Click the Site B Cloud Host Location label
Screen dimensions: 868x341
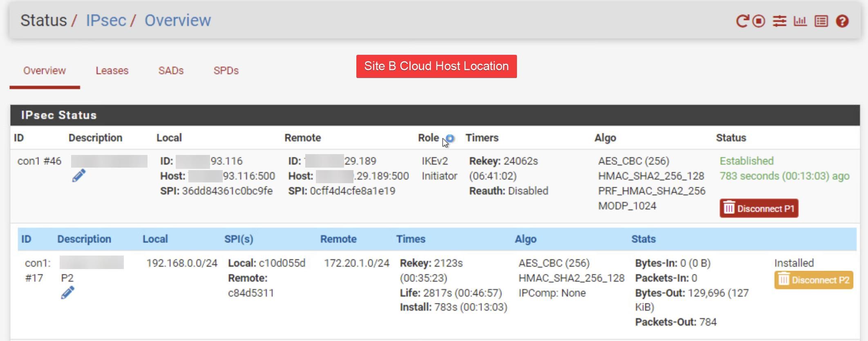tap(436, 66)
